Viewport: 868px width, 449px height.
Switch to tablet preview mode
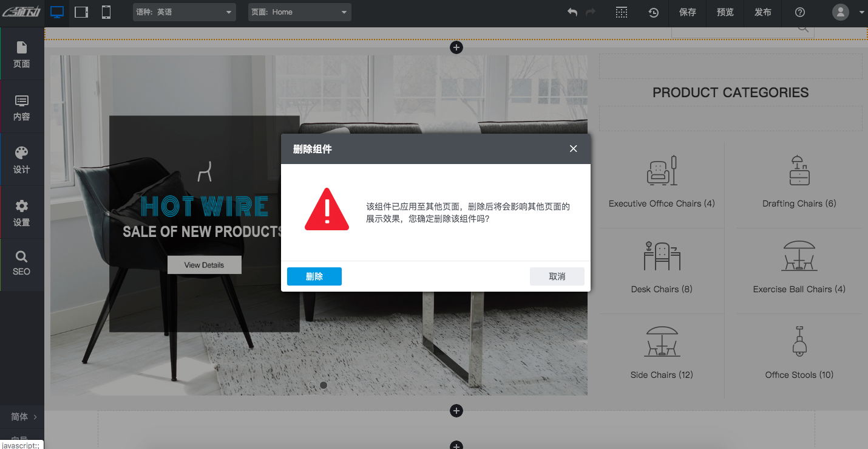(x=81, y=12)
